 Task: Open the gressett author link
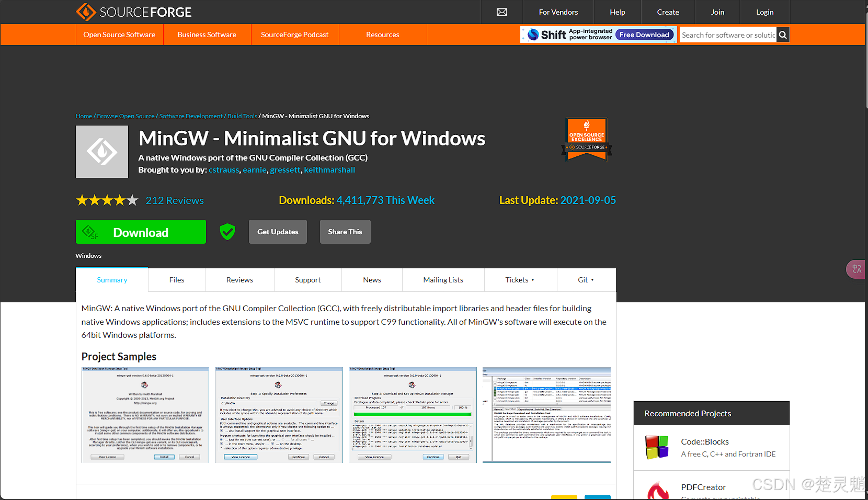coord(285,170)
